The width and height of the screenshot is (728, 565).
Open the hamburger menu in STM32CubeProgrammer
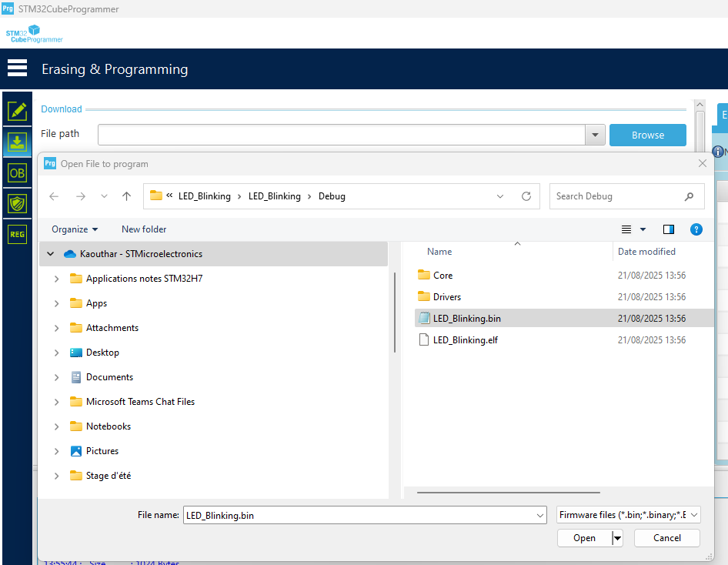pos(17,68)
